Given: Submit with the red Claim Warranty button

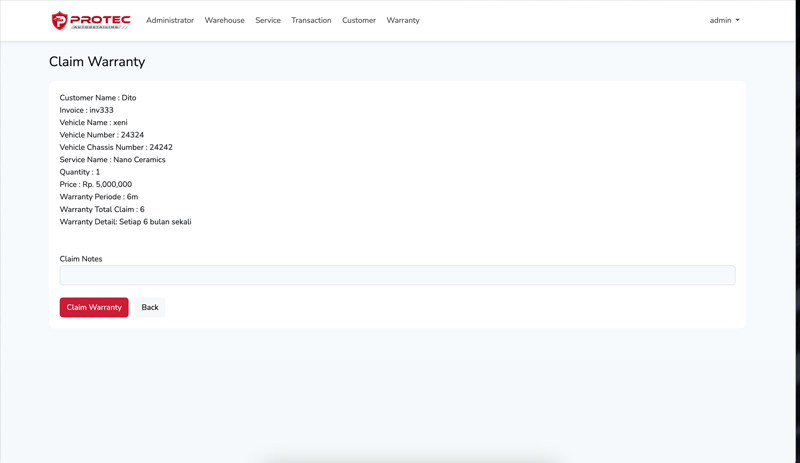Looking at the screenshot, I should pyautogui.click(x=94, y=307).
